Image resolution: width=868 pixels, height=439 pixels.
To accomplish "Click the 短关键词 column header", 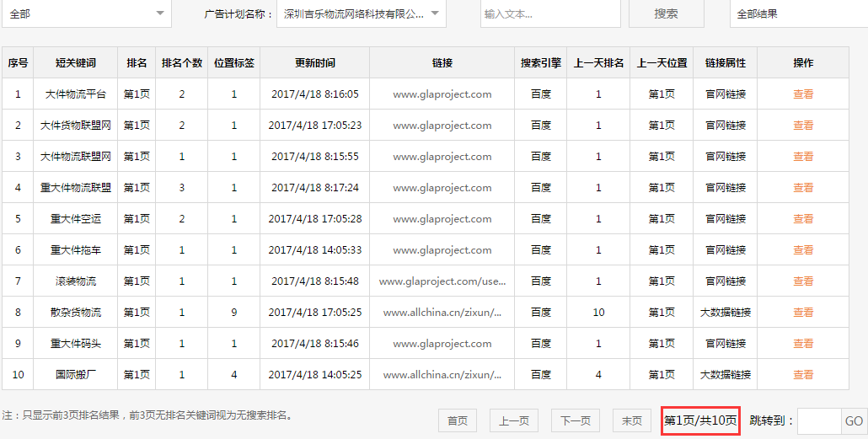I will click(76, 62).
